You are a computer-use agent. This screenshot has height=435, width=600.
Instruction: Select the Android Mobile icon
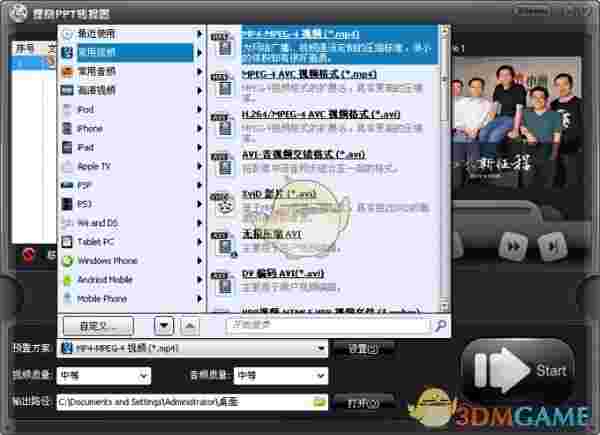pyautogui.click(x=67, y=280)
